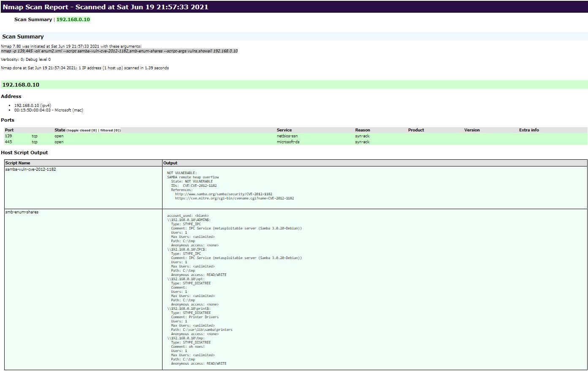Select the Nmap Scan Report title banner
The width and height of the screenshot is (588, 371).
coord(294,7)
